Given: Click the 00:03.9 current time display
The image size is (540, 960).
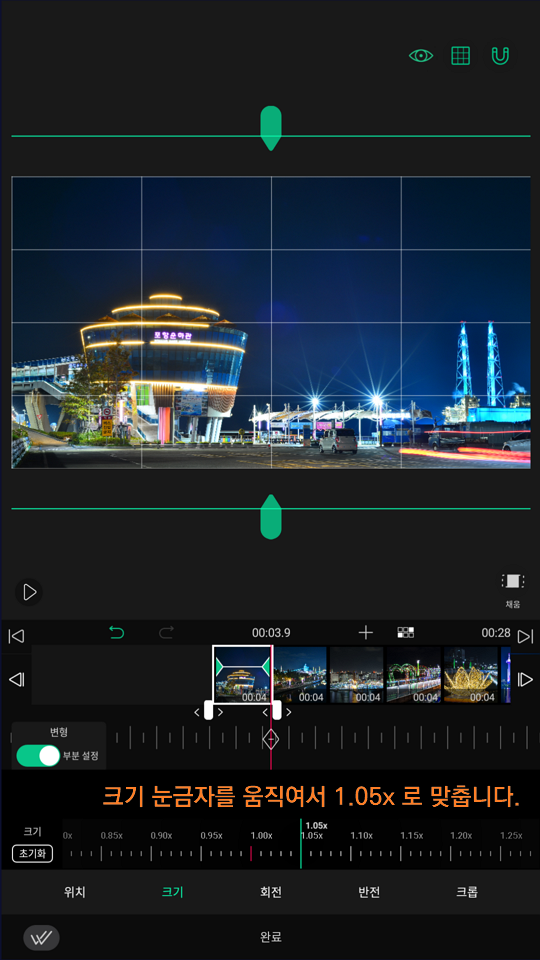Looking at the screenshot, I should (271, 632).
